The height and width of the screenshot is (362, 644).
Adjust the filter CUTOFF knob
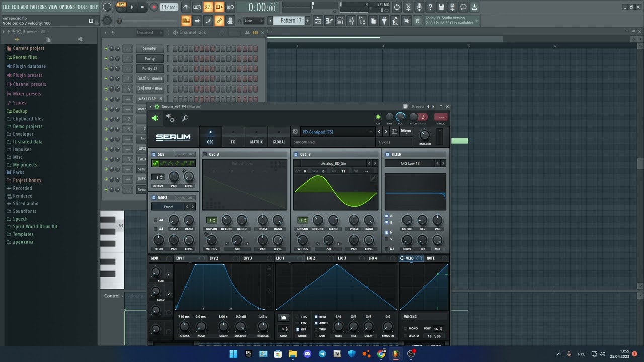[407, 220]
